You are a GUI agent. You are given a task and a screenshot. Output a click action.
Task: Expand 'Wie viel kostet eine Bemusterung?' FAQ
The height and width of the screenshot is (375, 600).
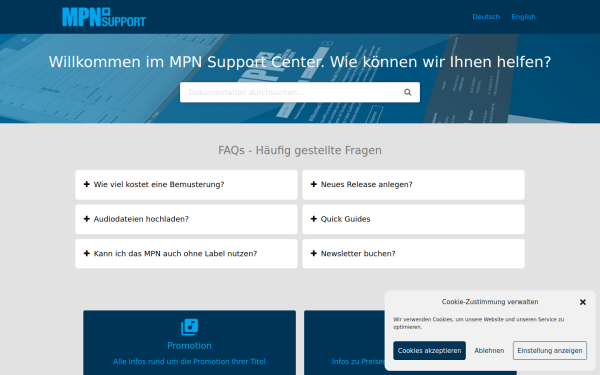pos(186,184)
